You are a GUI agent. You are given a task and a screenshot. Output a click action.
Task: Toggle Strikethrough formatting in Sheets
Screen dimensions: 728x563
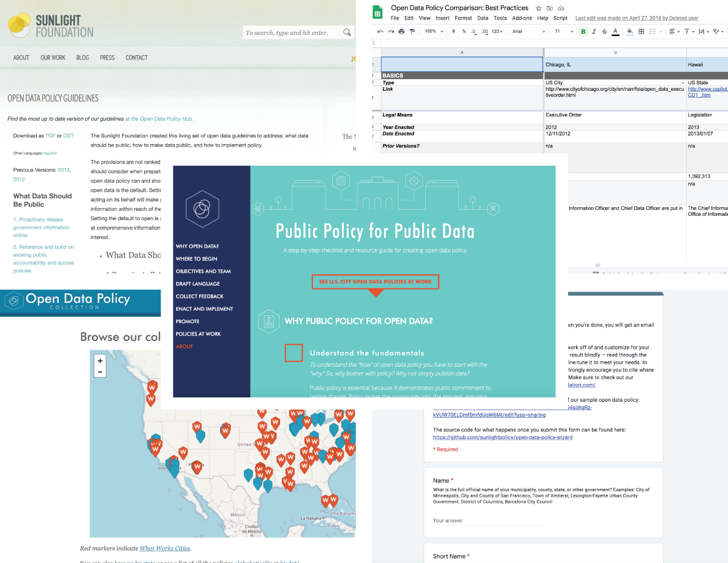click(604, 32)
